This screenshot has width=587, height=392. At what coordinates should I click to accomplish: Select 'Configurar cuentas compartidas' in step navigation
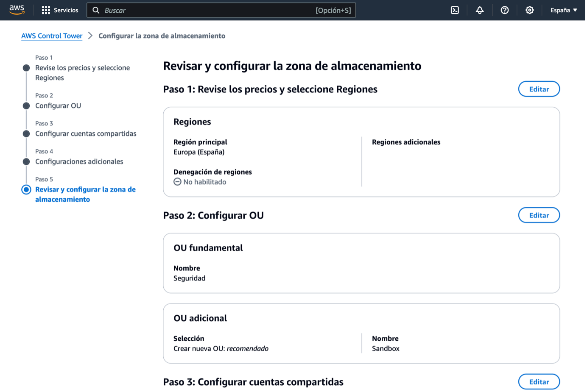[86, 133]
